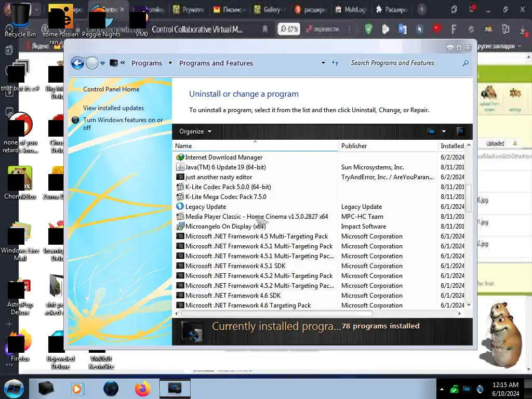Open Recycle Bin on the desktop

coord(20,20)
